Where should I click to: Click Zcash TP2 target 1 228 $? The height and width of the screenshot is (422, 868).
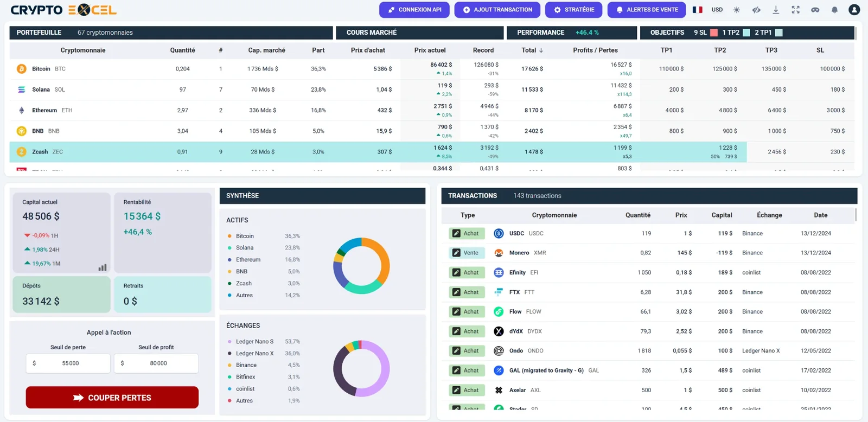(x=728, y=148)
